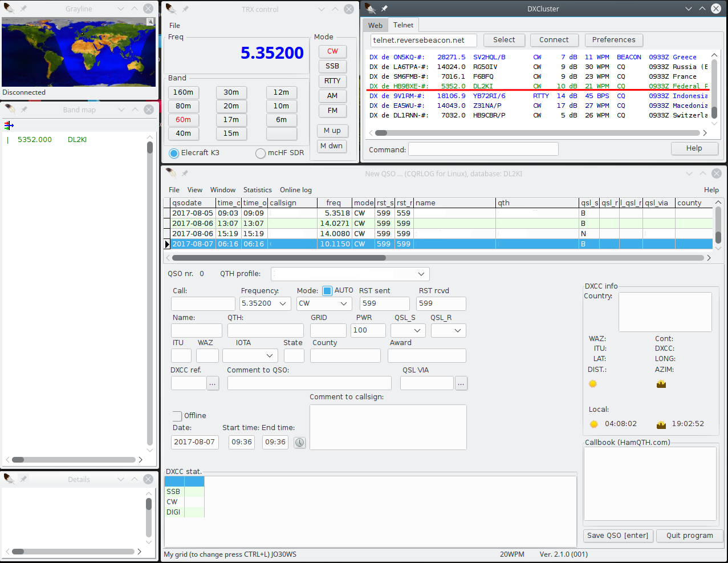Open the QSL VIA ellipsis button
The image size is (728, 563).
tap(461, 383)
